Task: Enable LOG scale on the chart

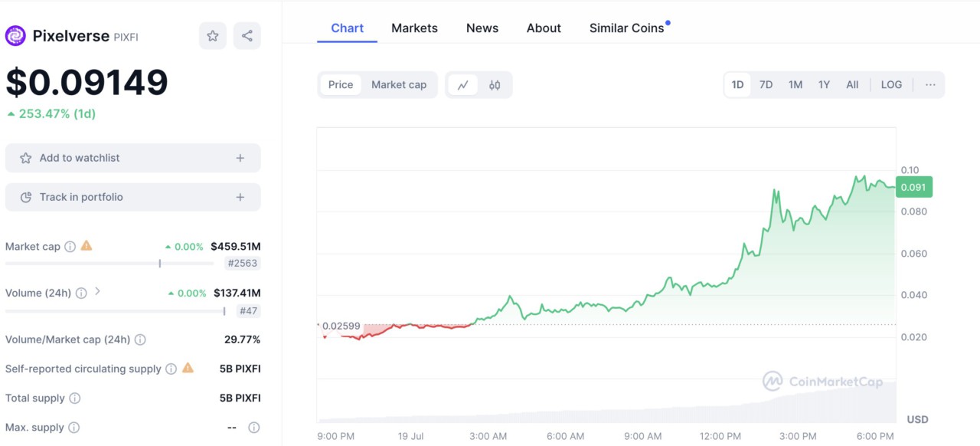Action: [890, 84]
